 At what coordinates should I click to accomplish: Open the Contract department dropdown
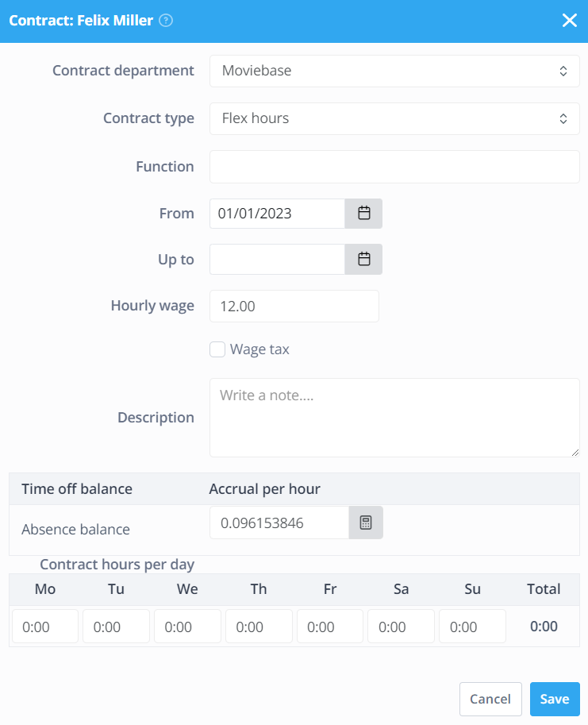pyautogui.click(x=394, y=71)
